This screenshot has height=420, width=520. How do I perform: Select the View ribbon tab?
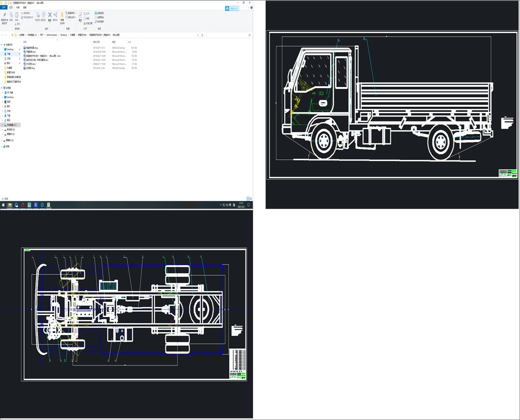(x=25, y=7)
